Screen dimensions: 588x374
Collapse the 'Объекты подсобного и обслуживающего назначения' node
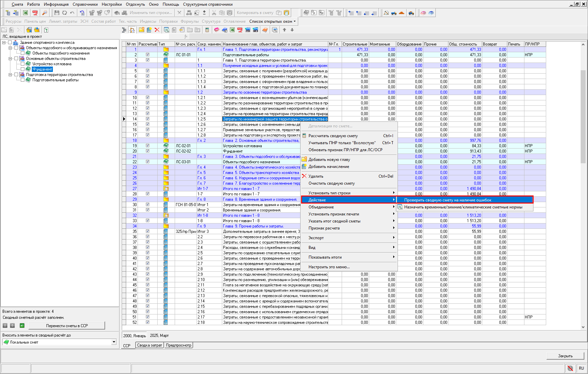pyautogui.click(x=10, y=48)
